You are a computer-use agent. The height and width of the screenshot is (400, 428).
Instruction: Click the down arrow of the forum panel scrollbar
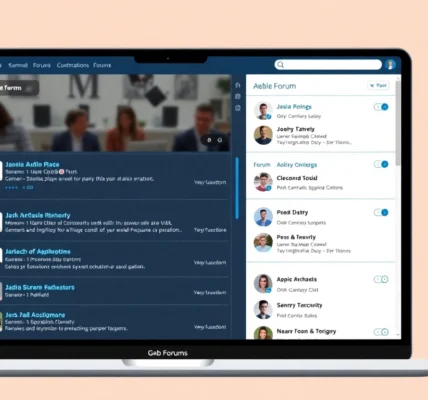coord(398,335)
